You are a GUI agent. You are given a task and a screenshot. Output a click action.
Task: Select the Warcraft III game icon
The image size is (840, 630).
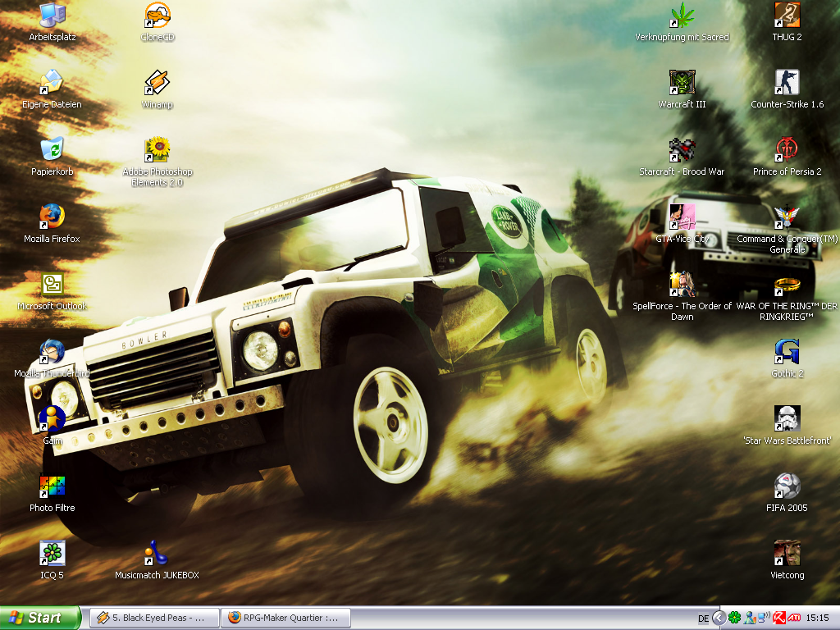(x=682, y=83)
